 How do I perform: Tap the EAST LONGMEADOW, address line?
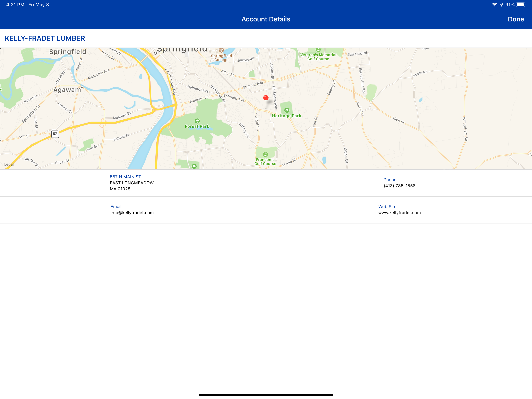(x=132, y=183)
